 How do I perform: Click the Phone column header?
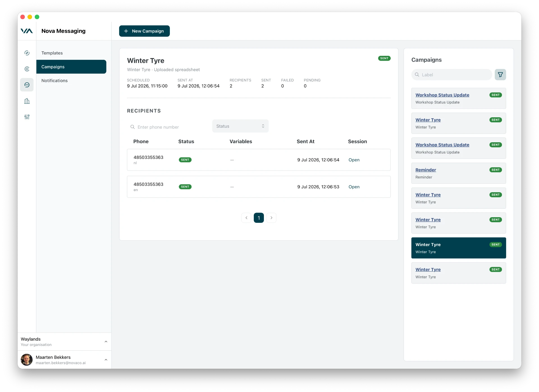(141, 142)
